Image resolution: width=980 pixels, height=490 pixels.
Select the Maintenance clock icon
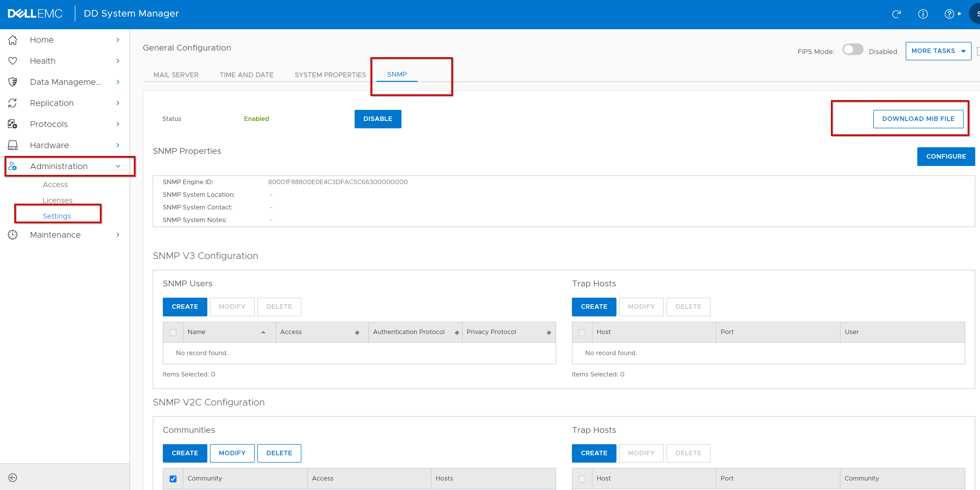[13, 235]
